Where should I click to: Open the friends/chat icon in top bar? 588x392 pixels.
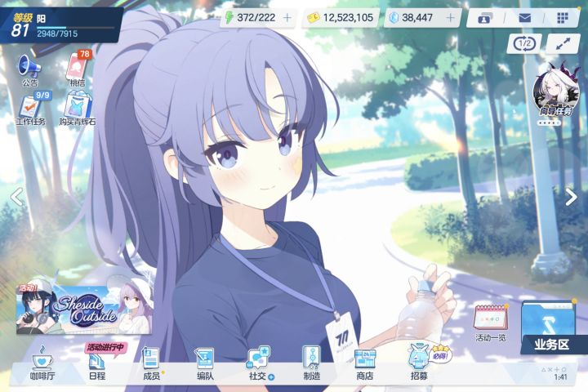click(485, 18)
